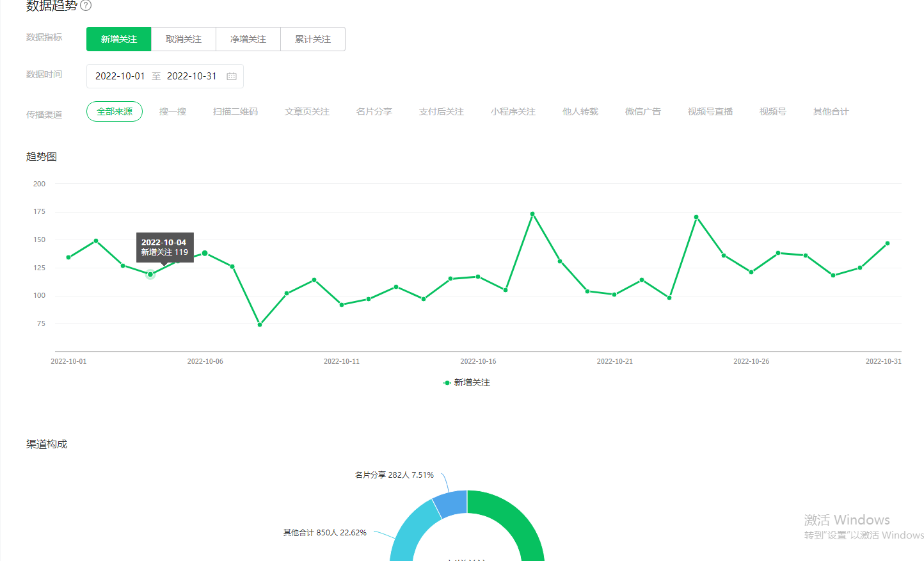
Task: Click the start date 2022-10-01 field
Action: tap(120, 76)
